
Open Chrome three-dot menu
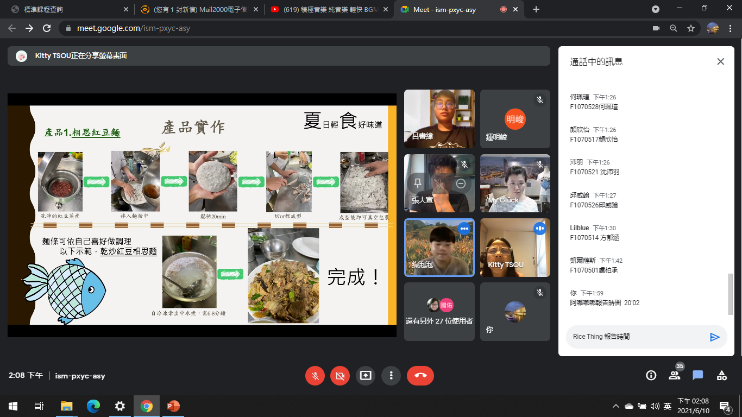pyautogui.click(x=730, y=28)
